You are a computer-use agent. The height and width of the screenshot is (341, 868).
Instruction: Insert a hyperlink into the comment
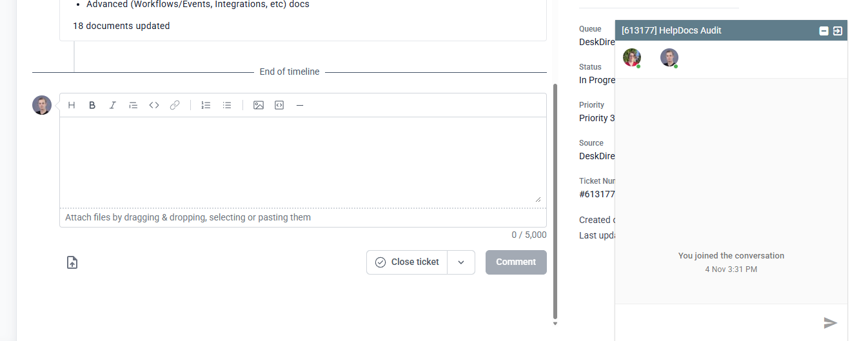pos(175,105)
